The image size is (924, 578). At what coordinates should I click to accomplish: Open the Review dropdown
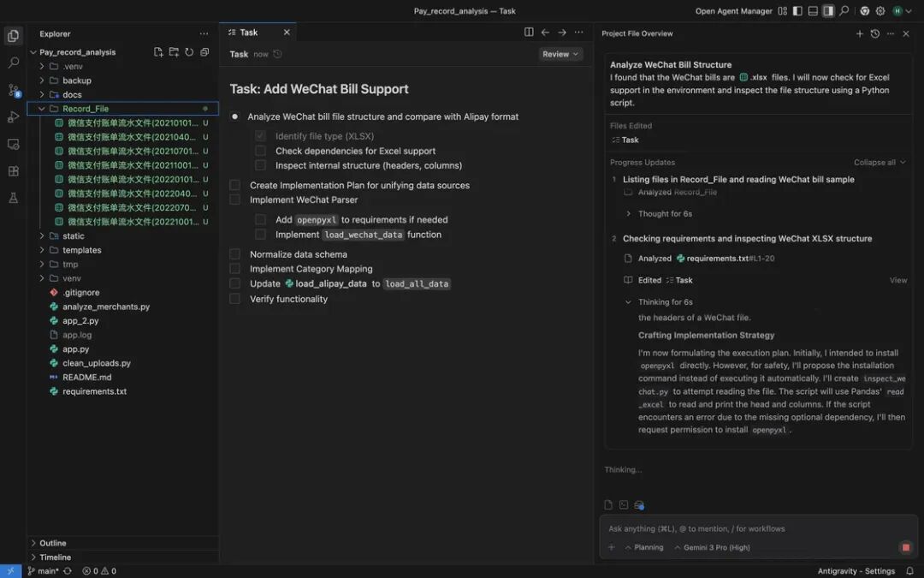(x=560, y=54)
